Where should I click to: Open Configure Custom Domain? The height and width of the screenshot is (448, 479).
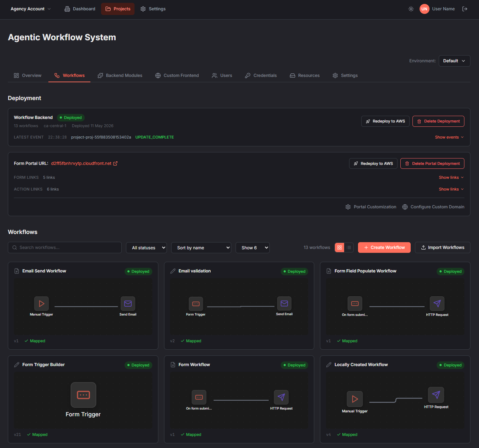point(433,207)
